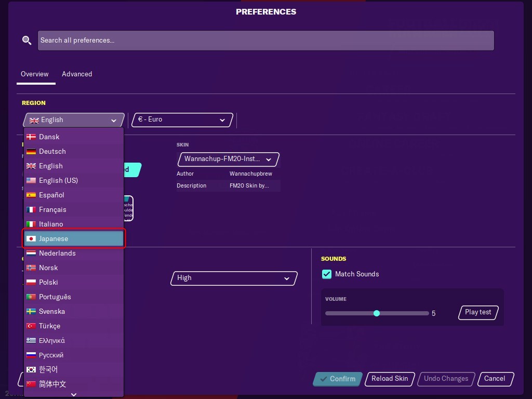Open the Euro currency dropdown
Image resolution: width=532 pixels, height=399 pixels.
pyautogui.click(x=182, y=120)
